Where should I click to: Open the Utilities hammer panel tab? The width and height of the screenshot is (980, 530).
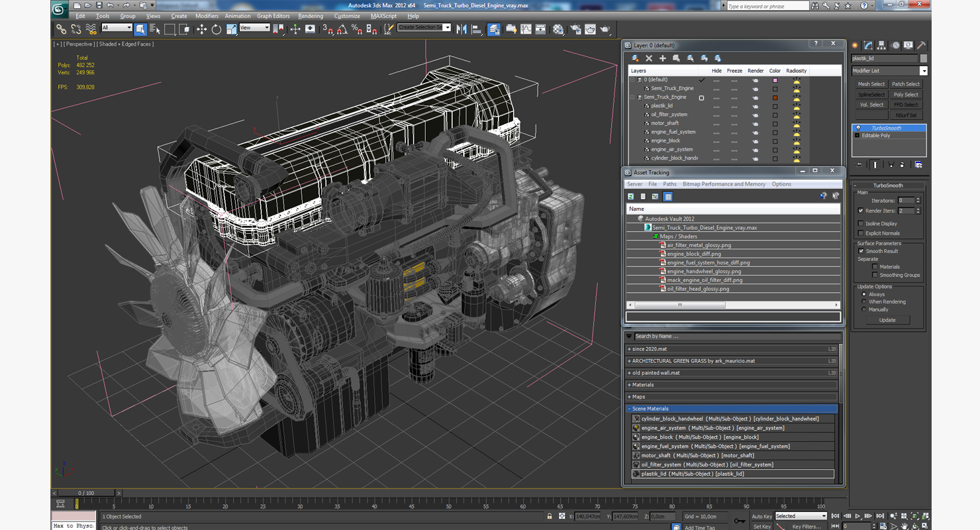pyautogui.click(x=921, y=46)
